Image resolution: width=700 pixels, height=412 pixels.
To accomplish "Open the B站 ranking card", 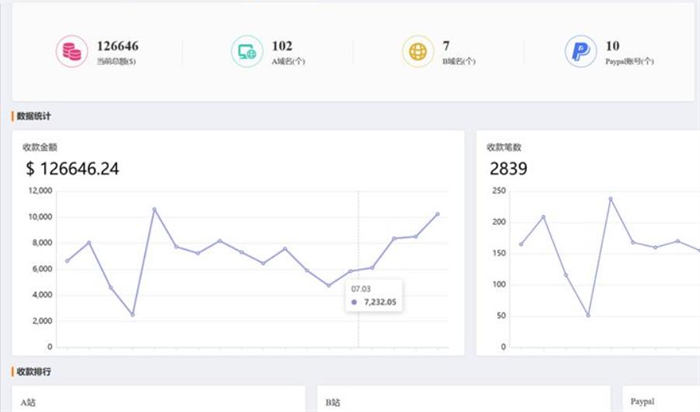I will (x=463, y=401).
